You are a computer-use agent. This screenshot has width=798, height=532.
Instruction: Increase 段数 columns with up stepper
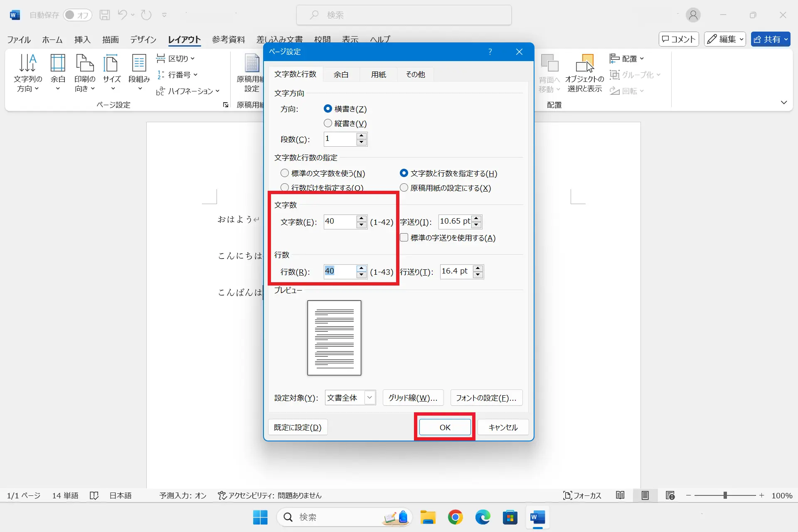coord(361,136)
